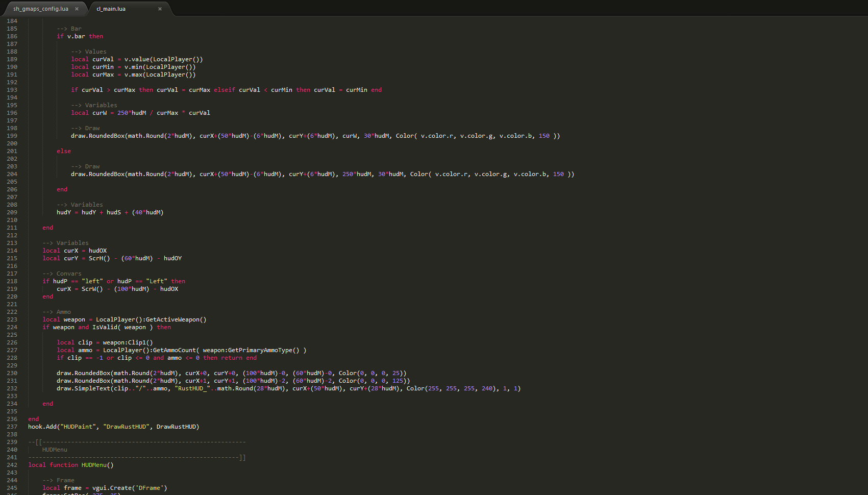Click 'GetActiveWeapon()' on line 223
The width and height of the screenshot is (868, 495).
(176, 319)
